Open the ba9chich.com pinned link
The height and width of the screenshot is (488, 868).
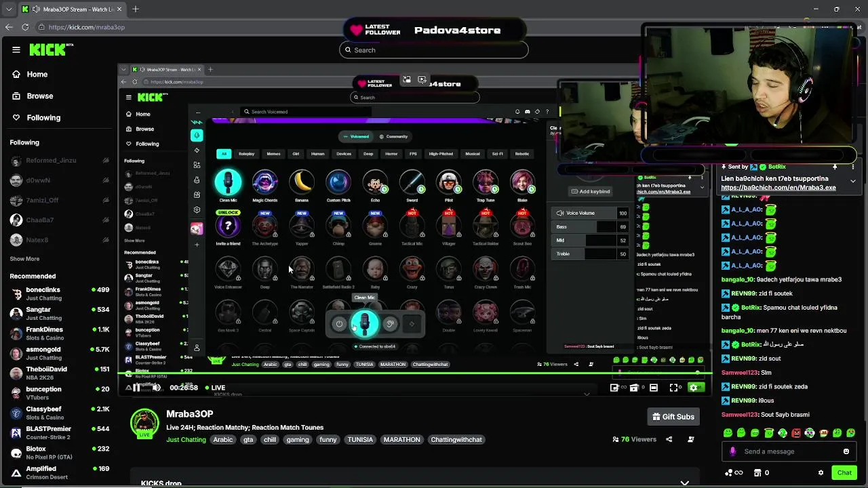point(778,188)
